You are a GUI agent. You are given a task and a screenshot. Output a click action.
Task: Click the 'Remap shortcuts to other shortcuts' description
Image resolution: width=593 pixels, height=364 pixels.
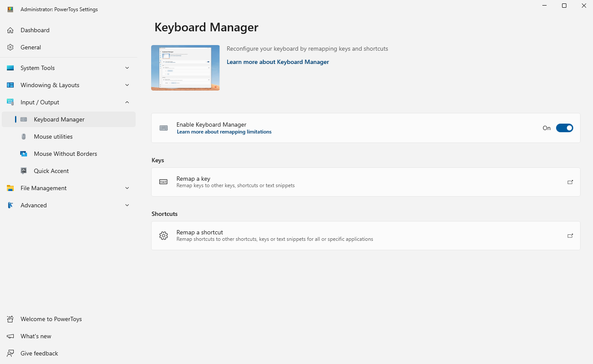(275, 239)
